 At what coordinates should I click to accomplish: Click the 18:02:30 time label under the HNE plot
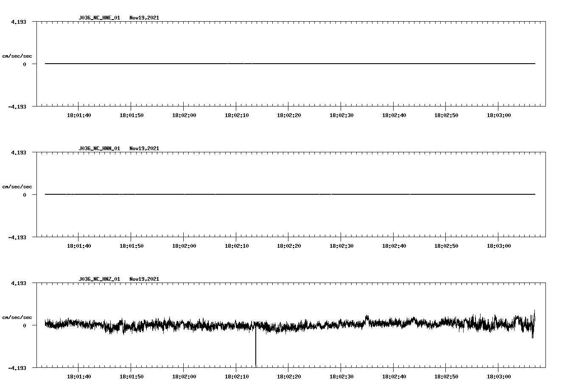coord(341,115)
